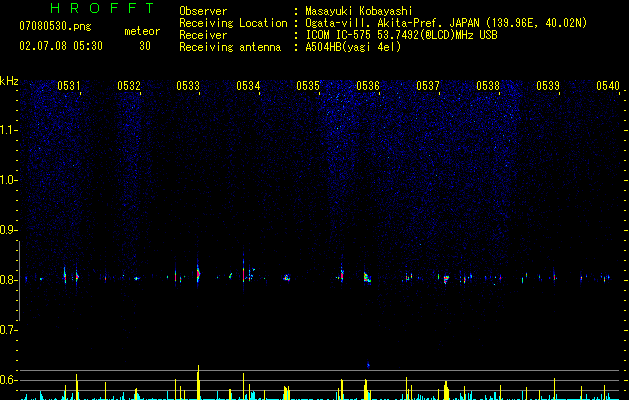Image resolution: width=629 pixels, height=400 pixels.
Task: Click the strong meteor echo at 0533
Action: pos(198,274)
